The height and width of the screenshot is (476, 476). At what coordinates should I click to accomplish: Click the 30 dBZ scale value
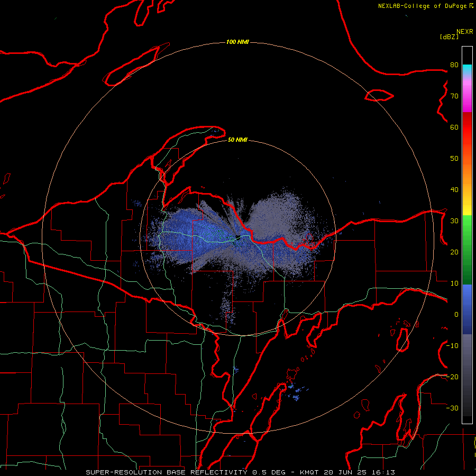(x=454, y=221)
